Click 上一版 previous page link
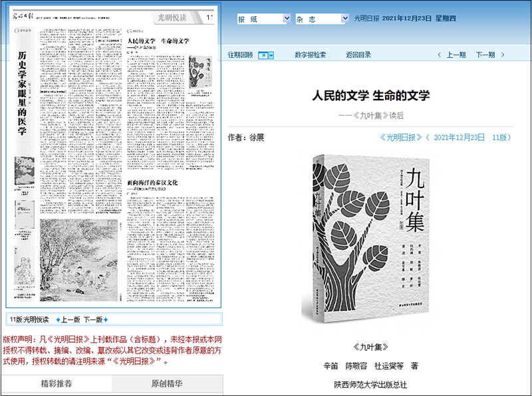Image resolution: width=532 pixels, height=396 pixels. [70, 320]
